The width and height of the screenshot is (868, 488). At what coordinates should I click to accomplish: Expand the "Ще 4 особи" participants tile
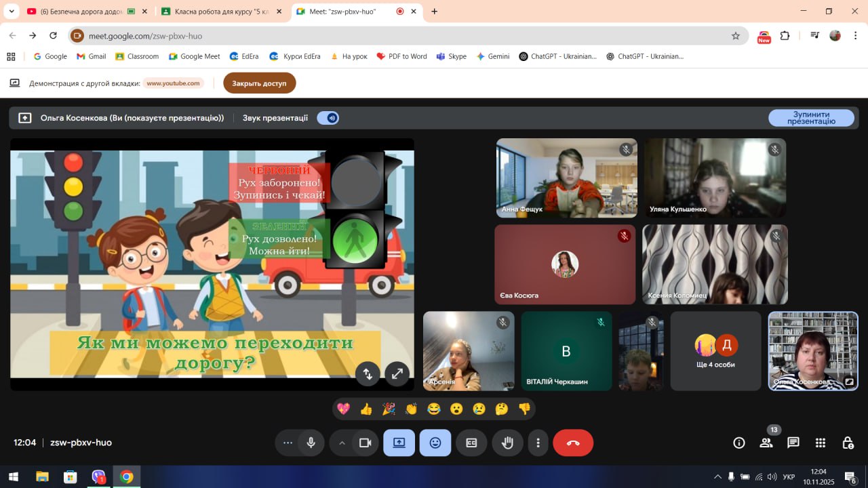pos(715,351)
